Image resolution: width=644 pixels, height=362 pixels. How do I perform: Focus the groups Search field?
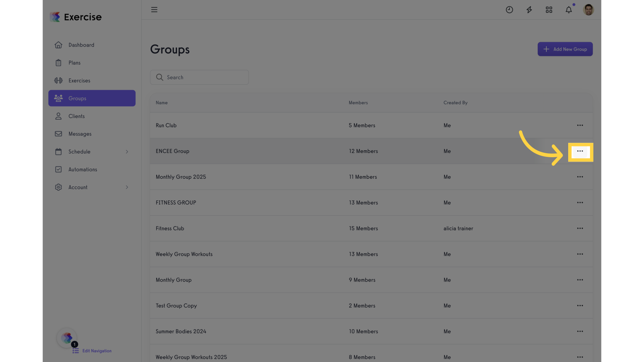coord(199,77)
